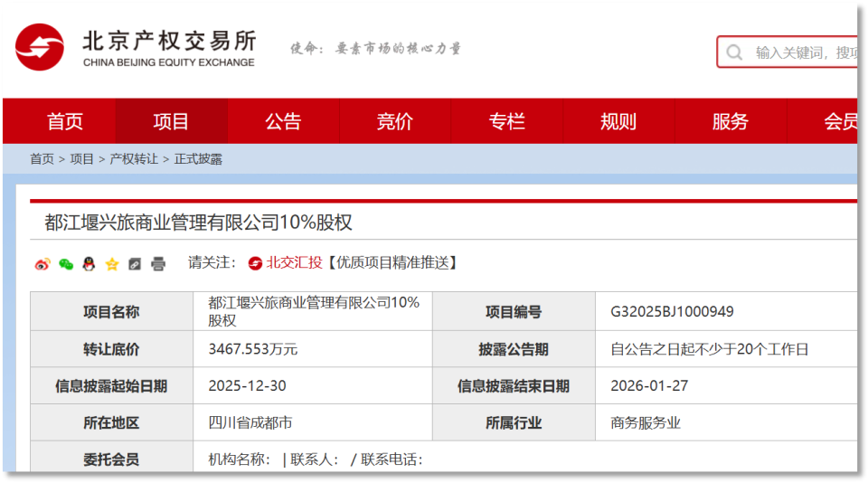Open the 公告 navigation tab
868x483 pixels.
tap(283, 121)
